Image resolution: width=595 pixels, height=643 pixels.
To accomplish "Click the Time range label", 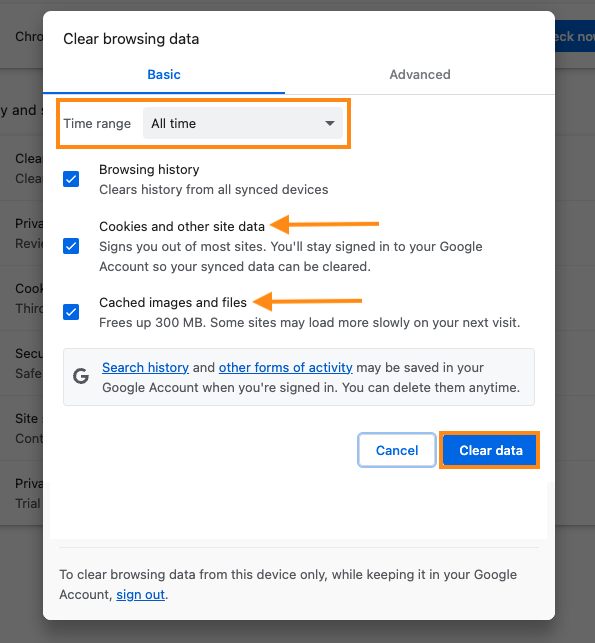I will pyautogui.click(x=97, y=123).
